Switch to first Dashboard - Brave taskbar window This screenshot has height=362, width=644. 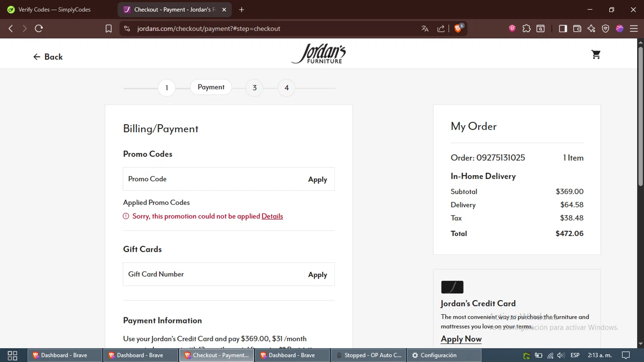tap(65, 355)
